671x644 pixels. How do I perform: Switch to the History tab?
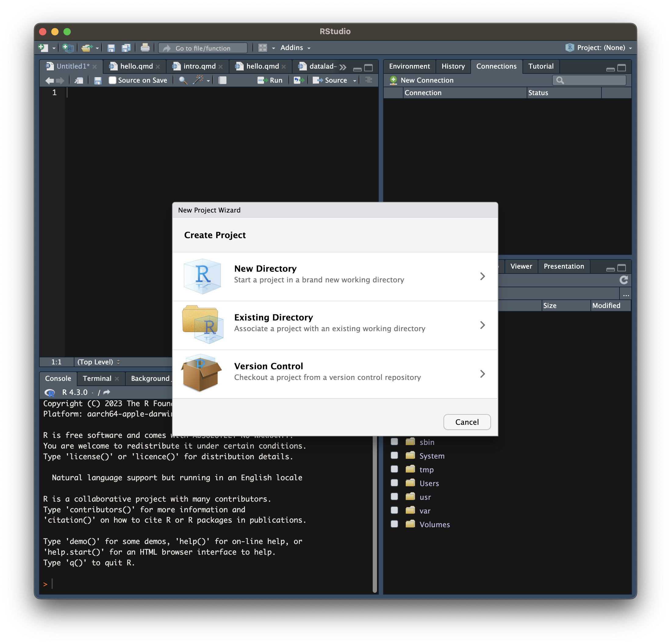(453, 66)
